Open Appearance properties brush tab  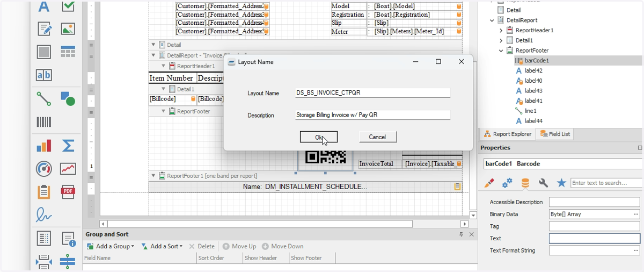[x=489, y=183]
